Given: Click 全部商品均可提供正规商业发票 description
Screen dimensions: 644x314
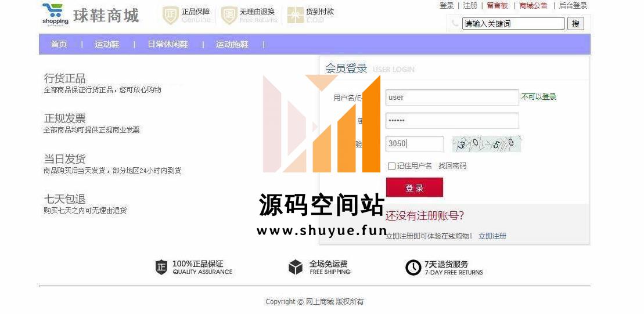Looking at the screenshot, I should pyautogui.click(x=92, y=129).
